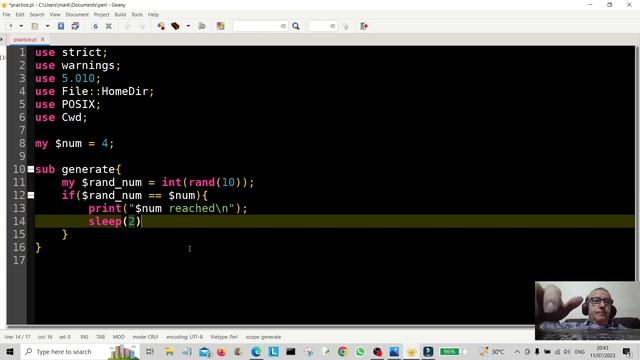640x360 pixels.
Task: Collapse the if block fold marker on line 12
Action: point(31,196)
